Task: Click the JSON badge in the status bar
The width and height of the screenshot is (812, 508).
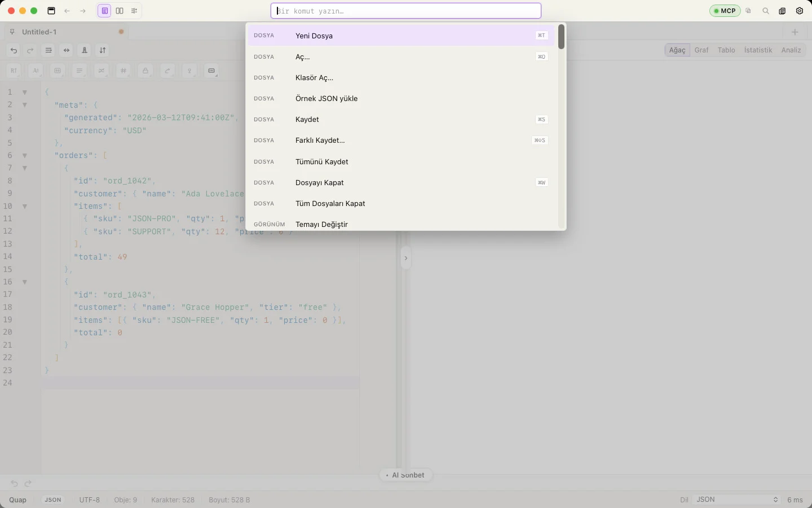Action: tap(53, 500)
